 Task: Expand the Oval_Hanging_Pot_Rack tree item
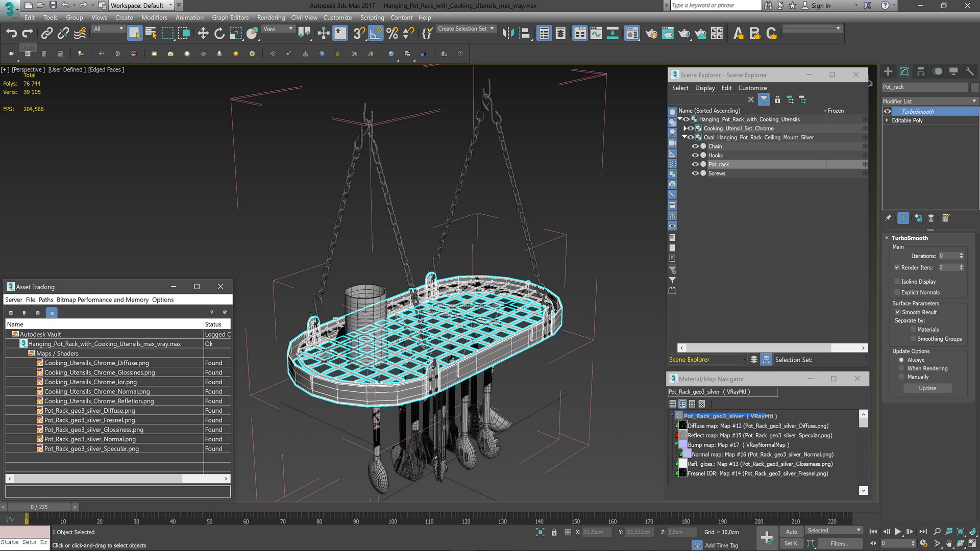coord(684,137)
